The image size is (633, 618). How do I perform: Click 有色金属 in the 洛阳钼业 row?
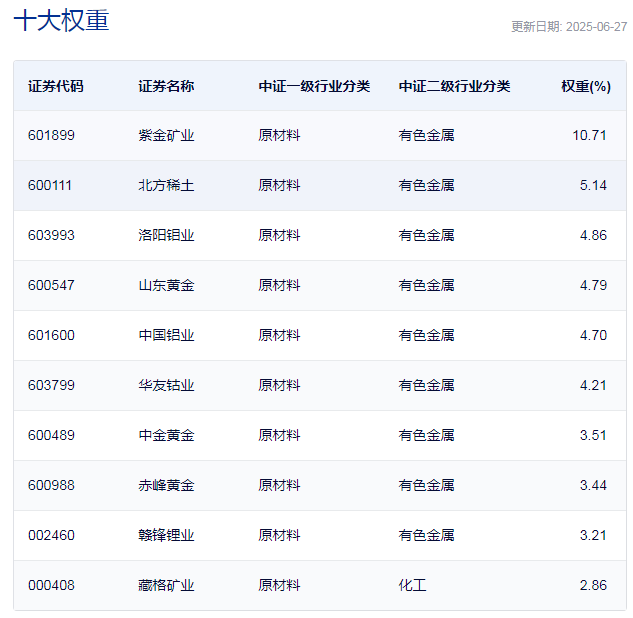coord(426,235)
